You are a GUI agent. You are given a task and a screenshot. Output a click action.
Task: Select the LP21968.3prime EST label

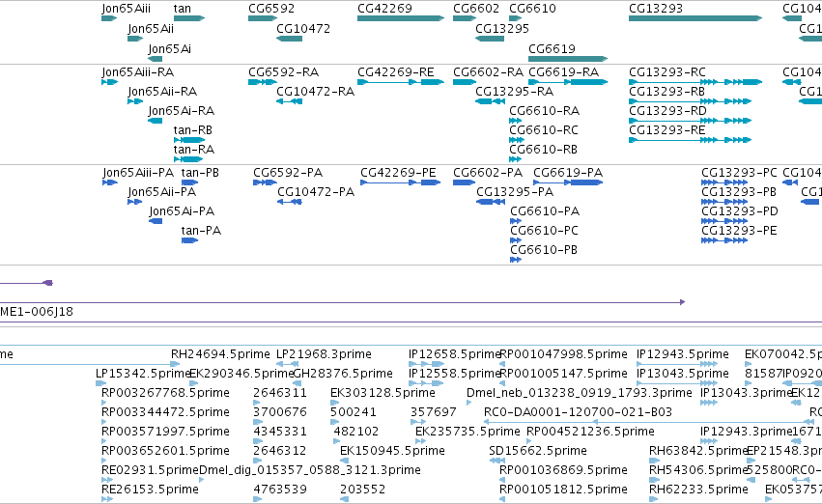click(324, 354)
